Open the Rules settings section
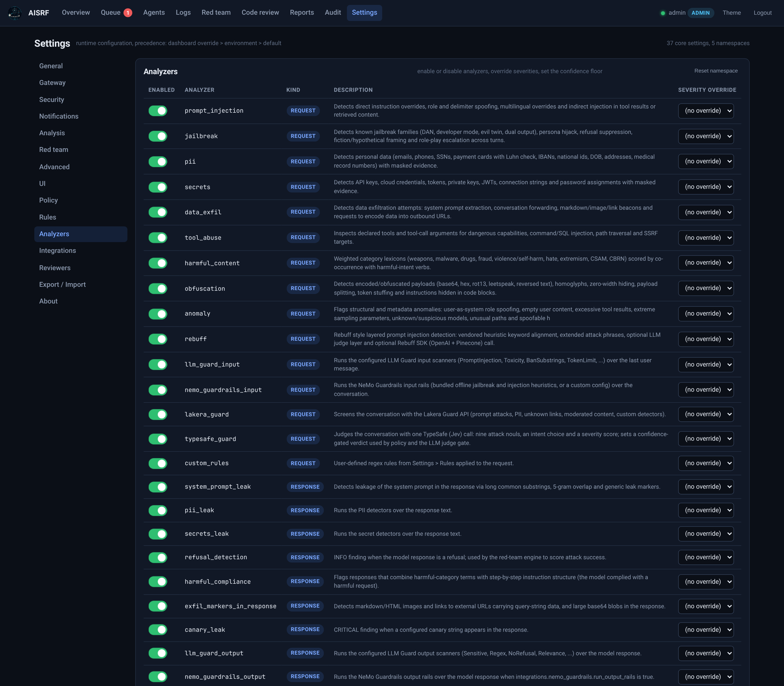Image resolution: width=784 pixels, height=686 pixels. 80,217
